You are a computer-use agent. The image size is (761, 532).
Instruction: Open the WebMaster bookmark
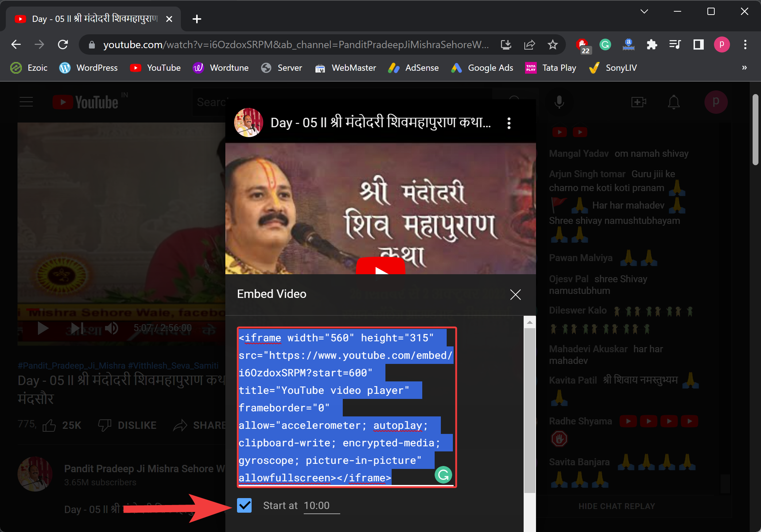click(x=346, y=68)
